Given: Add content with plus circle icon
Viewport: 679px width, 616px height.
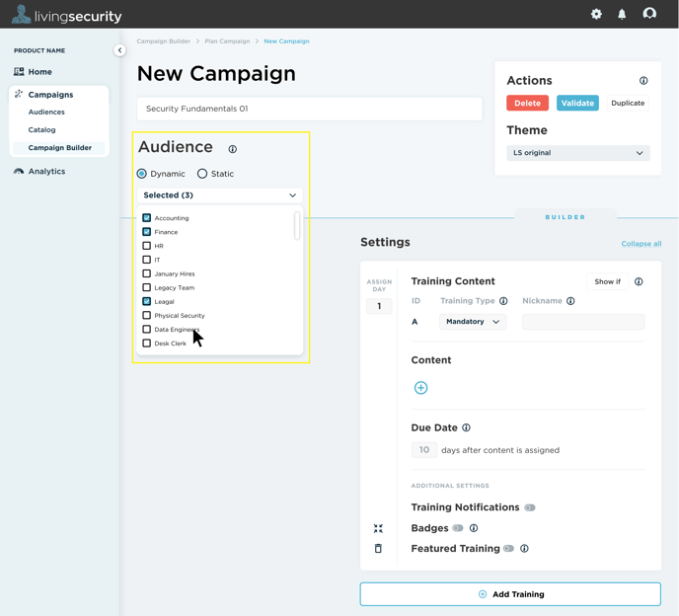Looking at the screenshot, I should [420, 388].
